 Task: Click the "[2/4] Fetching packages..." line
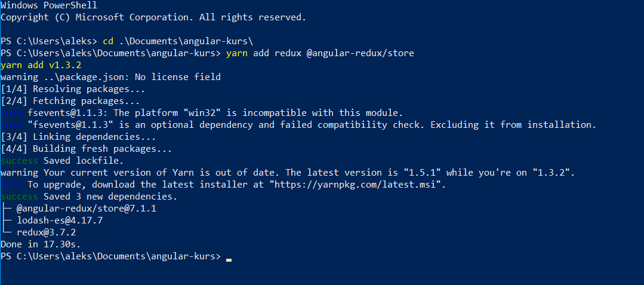point(70,101)
